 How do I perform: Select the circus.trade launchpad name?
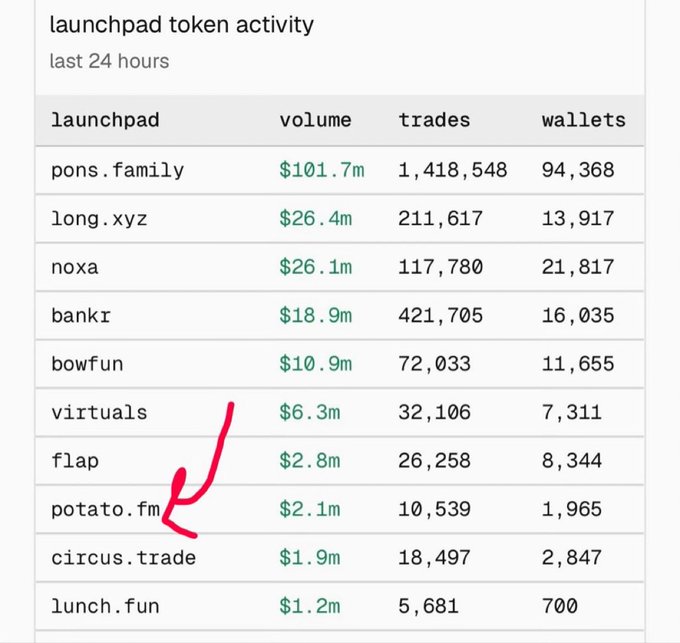124,558
